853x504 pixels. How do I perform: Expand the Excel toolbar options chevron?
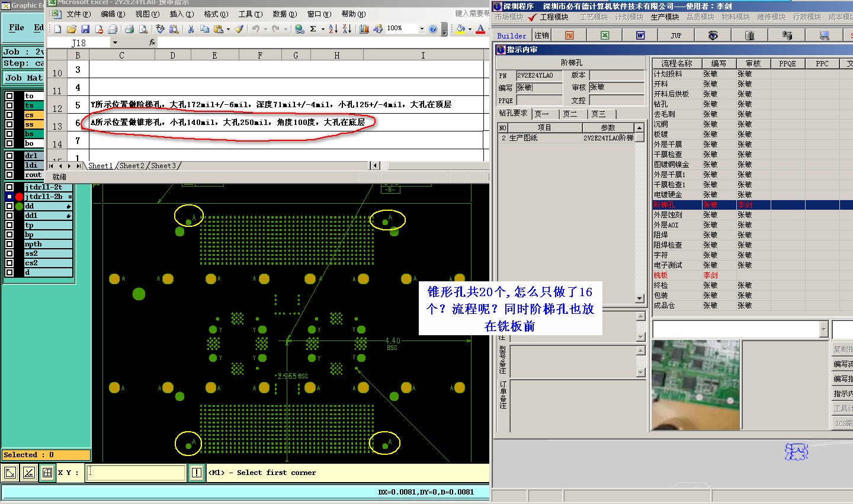click(445, 30)
